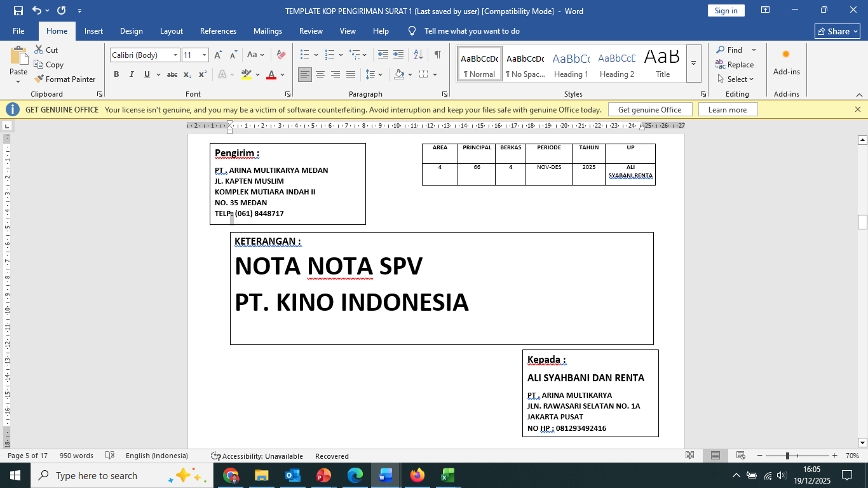Expand the Styles gallery More arrow
The image size is (868, 488).
(694, 63)
